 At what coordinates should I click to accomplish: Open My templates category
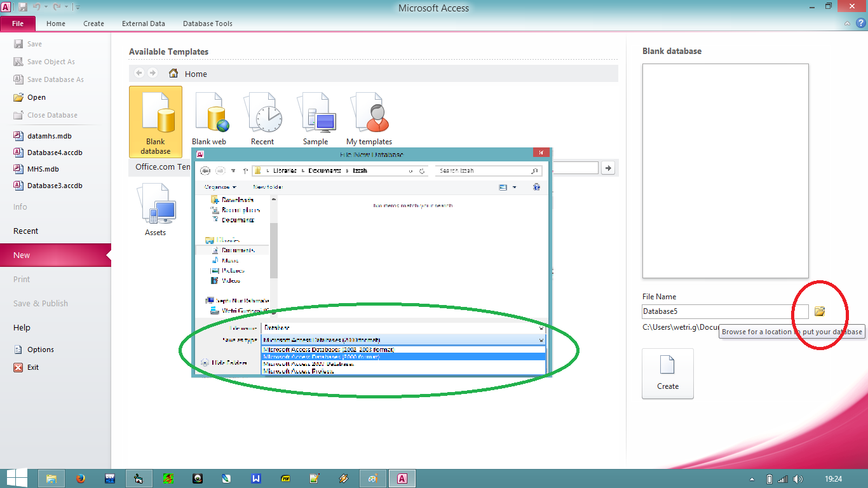(369, 120)
